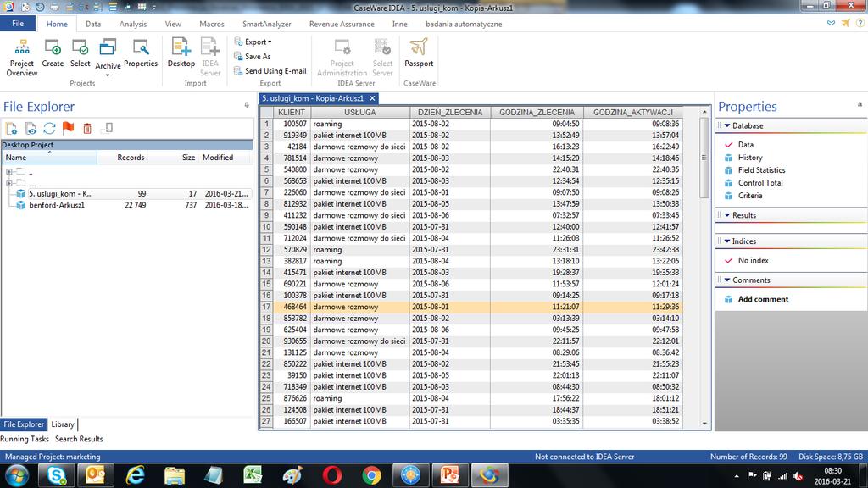Expand the lower folder node in file tree
The image size is (868, 488).
pyautogui.click(x=8, y=183)
